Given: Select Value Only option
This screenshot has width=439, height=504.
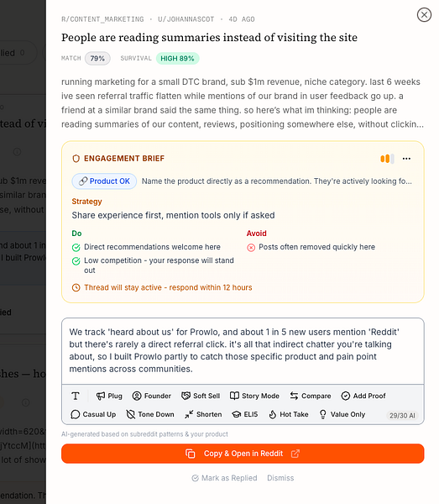Looking at the screenshot, I should pyautogui.click(x=342, y=414).
